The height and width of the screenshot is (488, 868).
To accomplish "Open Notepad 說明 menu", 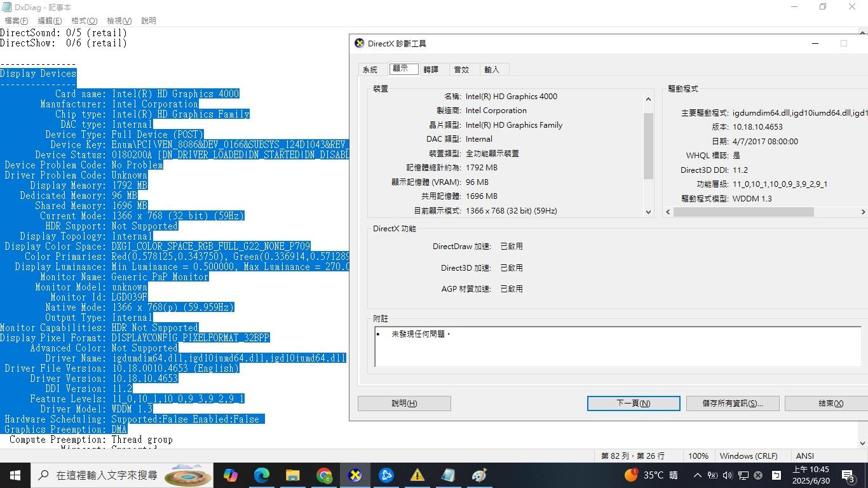I will pos(149,20).
